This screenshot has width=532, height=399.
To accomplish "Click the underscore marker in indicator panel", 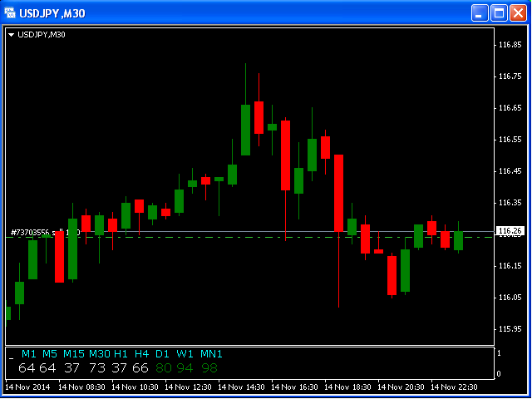I will (x=11, y=356).
